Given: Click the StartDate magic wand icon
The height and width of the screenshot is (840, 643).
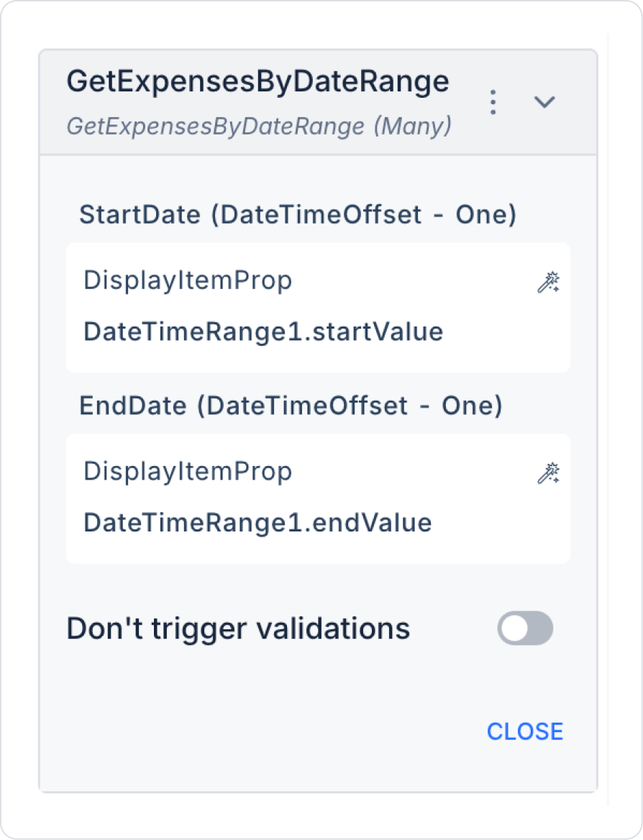Looking at the screenshot, I should coord(548,283).
